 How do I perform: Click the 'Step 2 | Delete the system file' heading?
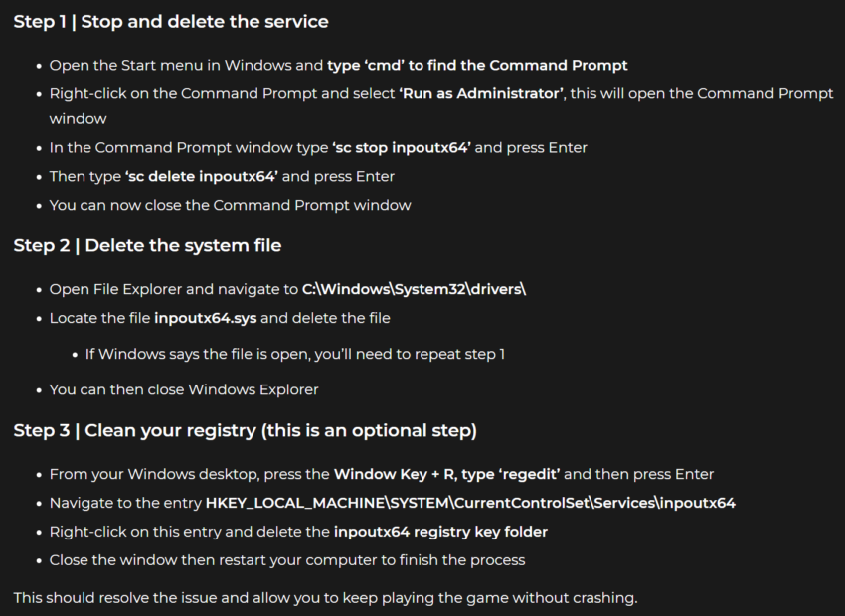pyautogui.click(x=147, y=246)
